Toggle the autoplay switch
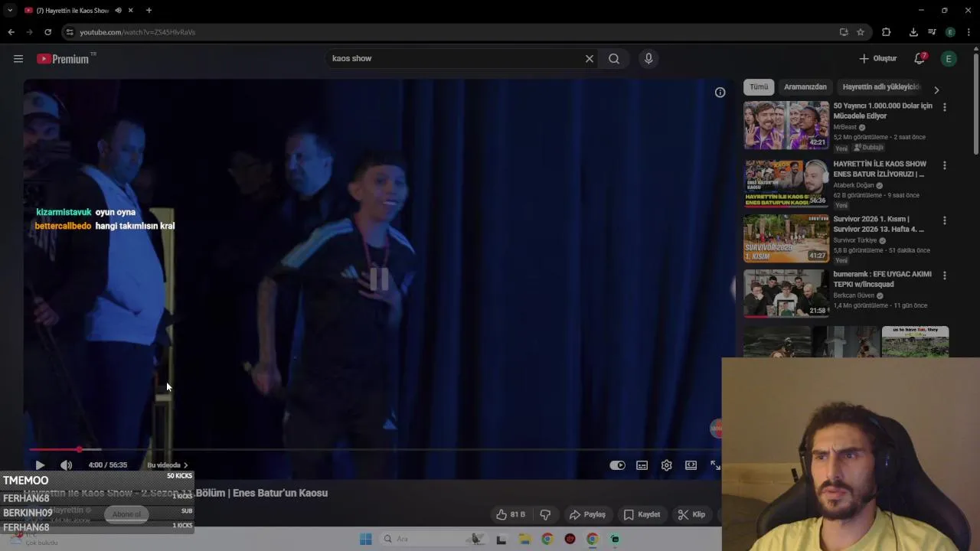This screenshot has height=551, width=980. click(x=617, y=465)
